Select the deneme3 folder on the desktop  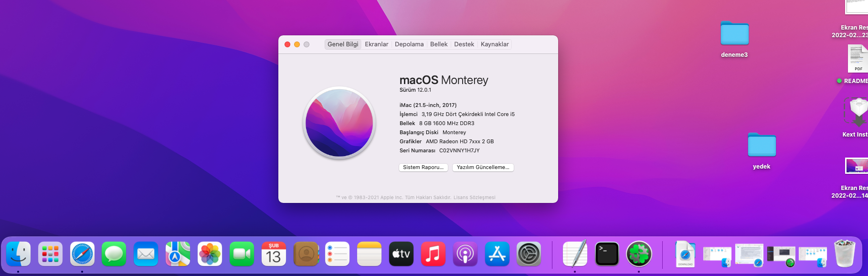735,39
